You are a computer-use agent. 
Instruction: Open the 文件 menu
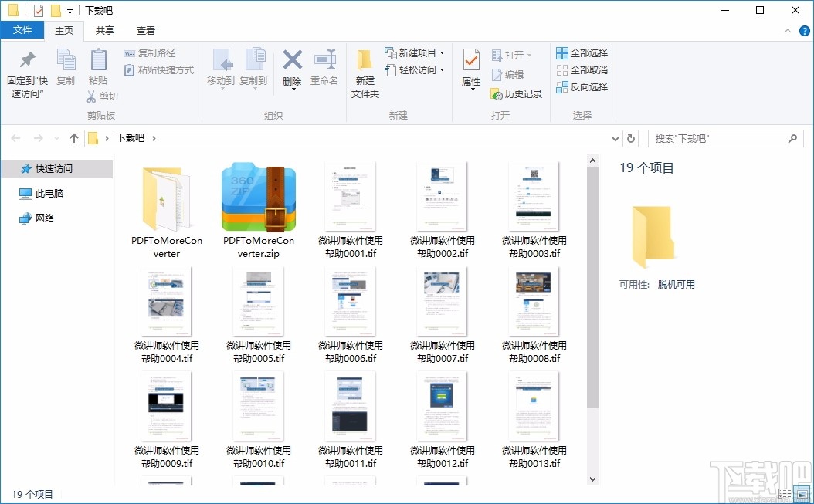[x=22, y=29]
